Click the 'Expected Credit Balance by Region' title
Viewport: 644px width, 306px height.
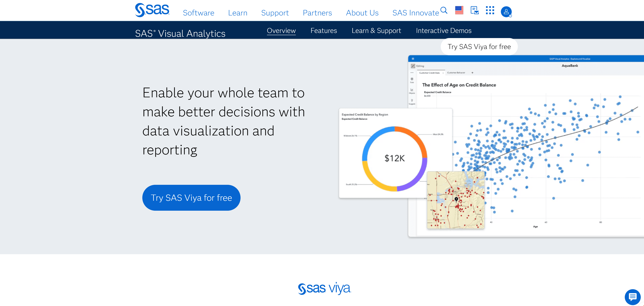[365, 115]
